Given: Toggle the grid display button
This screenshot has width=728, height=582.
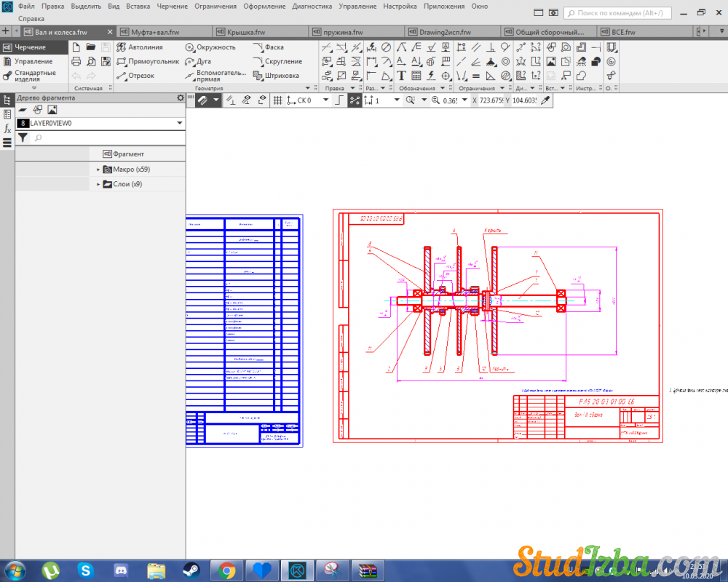Looking at the screenshot, I should pyautogui.click(x=277, y=100).
